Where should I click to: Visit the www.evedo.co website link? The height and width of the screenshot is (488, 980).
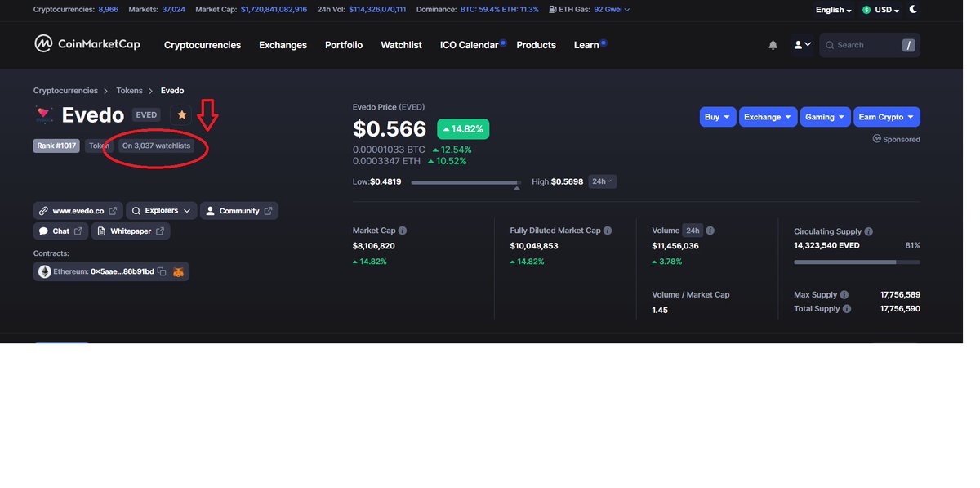click(x=78, y=211)
